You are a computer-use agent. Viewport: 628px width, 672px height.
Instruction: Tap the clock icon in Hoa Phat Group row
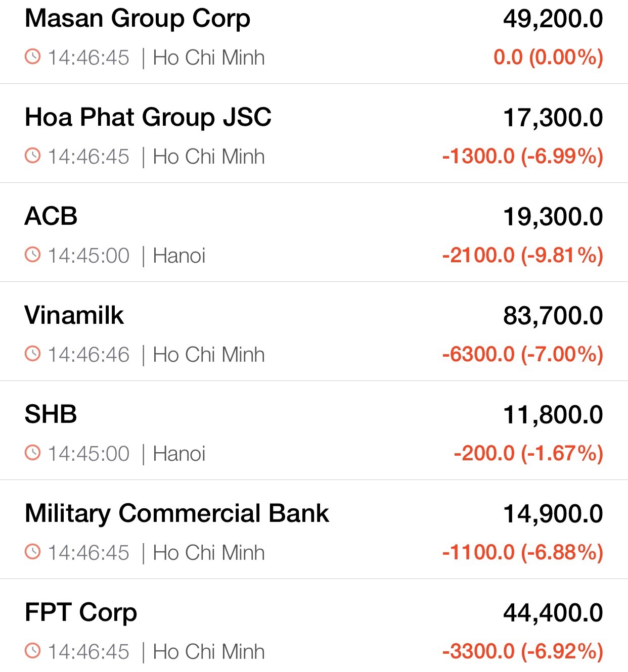point(32,156)
